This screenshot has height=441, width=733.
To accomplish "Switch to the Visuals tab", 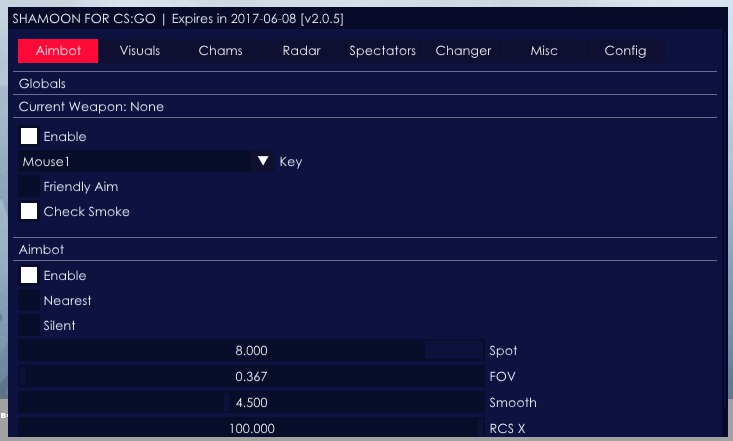I will tap(140, 51).
